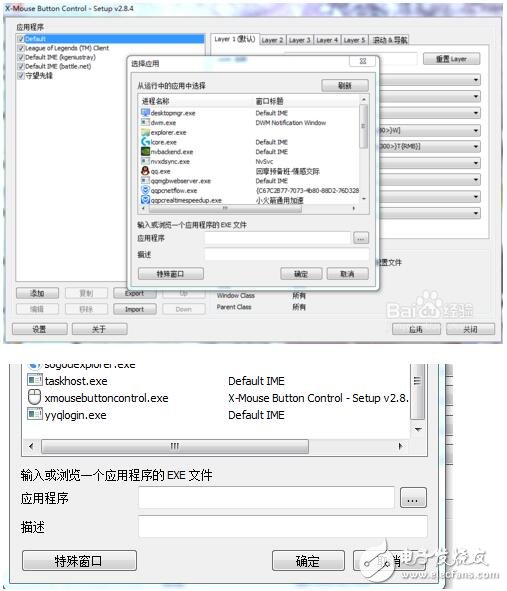This screenshot has height=591, width=507.
Task: Click enlarged list scroll-right arrow
Action: click(x=400, y=446)
